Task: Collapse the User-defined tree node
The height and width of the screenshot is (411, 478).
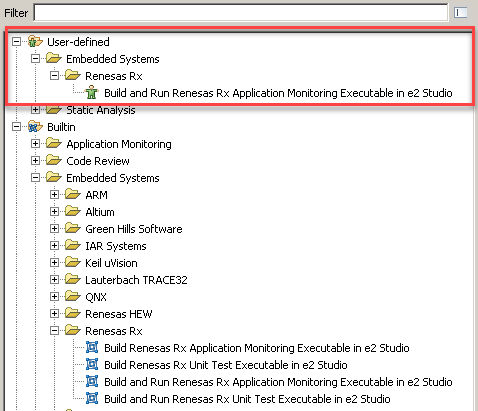Action: (16, 42)
